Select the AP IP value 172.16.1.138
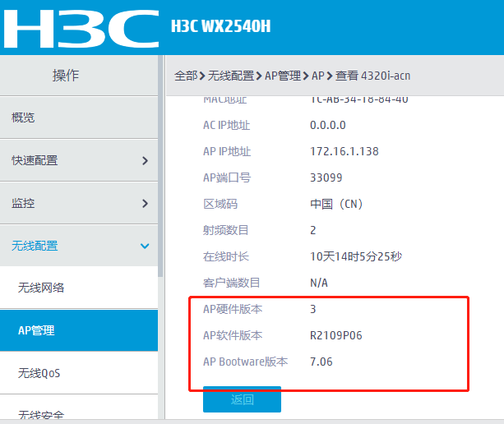Image resolution: width=504 pixels, height=424 pixels. [344, 151]
